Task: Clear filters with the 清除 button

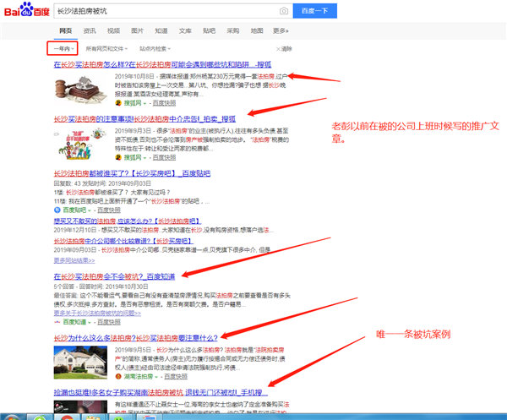Action: (284, 48)
